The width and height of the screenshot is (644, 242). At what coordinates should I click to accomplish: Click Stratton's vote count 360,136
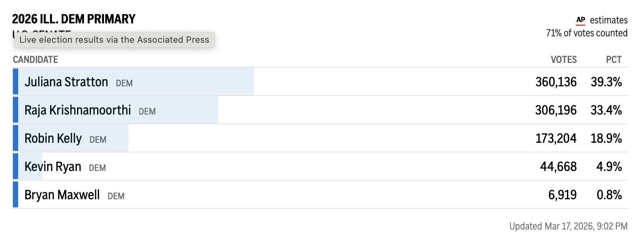pos(556,82)
